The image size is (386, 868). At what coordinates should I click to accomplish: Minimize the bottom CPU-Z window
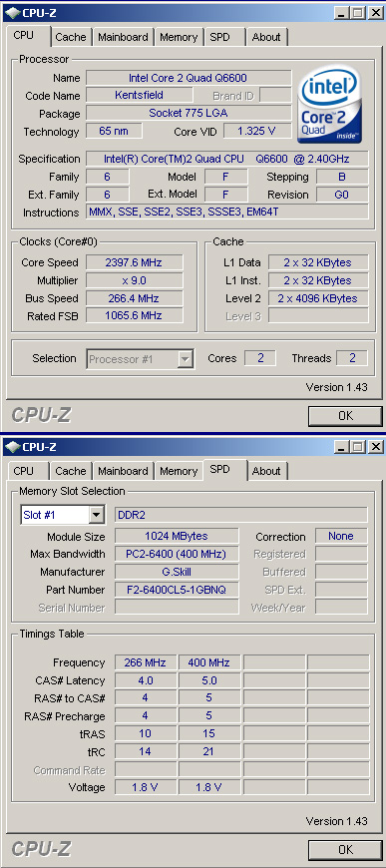coord(343,446)
